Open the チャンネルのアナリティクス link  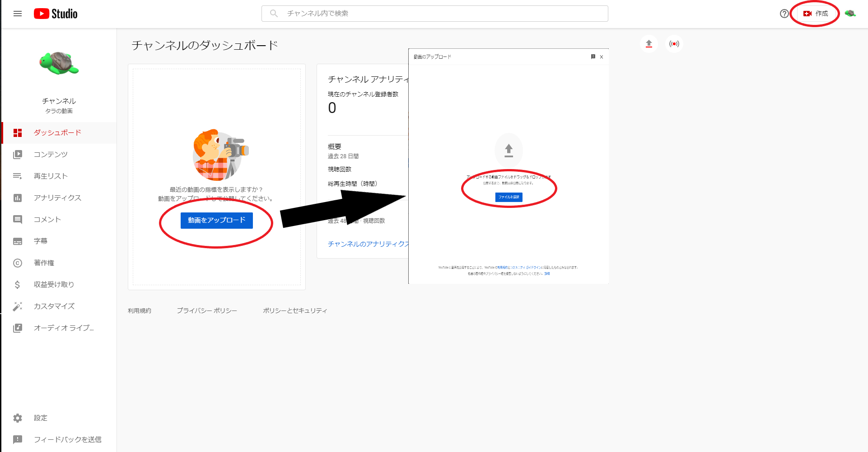[x=368, y=244]
